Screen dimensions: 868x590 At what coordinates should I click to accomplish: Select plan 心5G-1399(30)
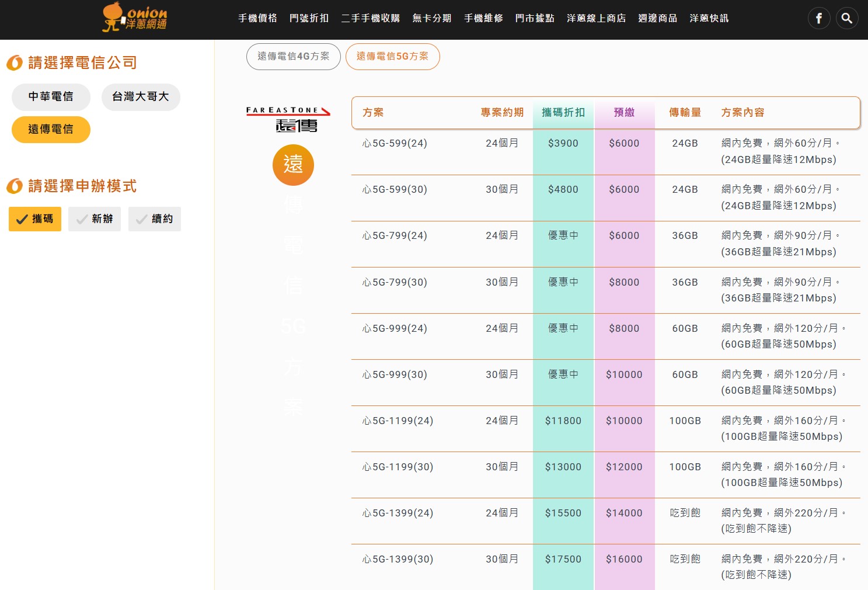[x=398, y=559]
